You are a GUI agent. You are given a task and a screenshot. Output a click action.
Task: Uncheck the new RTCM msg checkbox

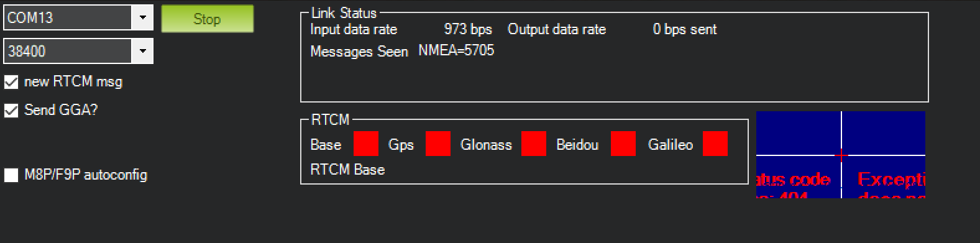click(x=11, y=82)
